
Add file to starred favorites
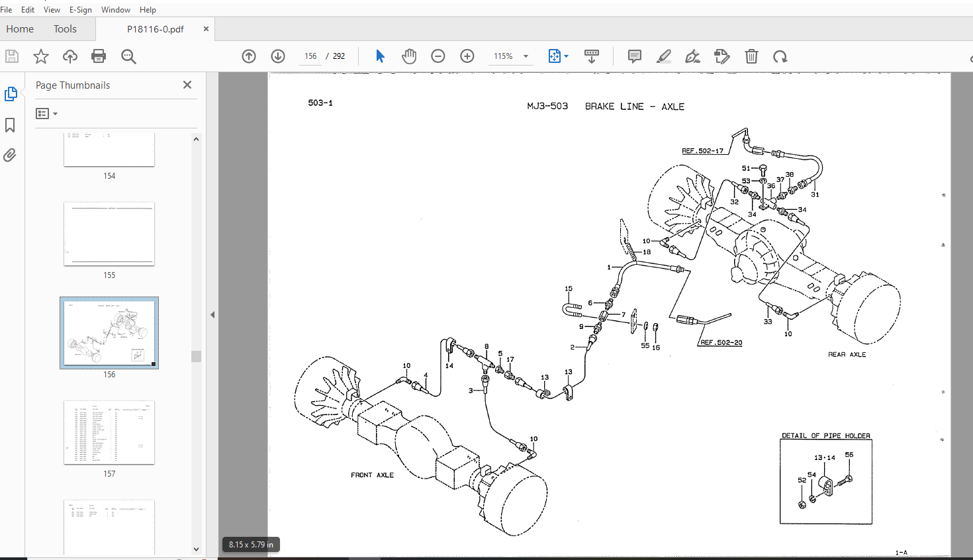[41, 56]
